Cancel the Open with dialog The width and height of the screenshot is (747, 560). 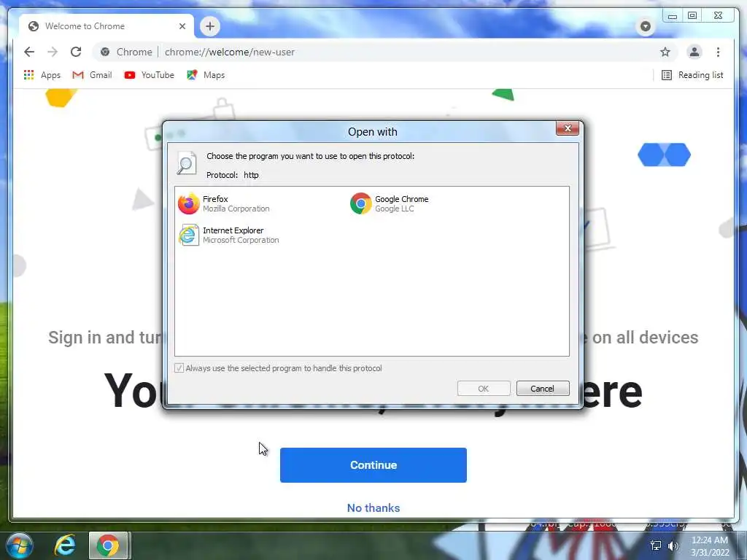tap(543, 389)
